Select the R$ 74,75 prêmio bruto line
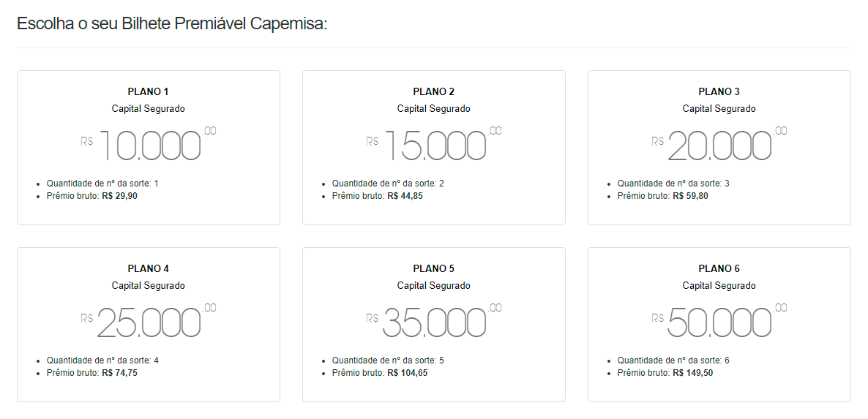The height and width of the screenshot is (419, 868). tap(91, 373)
